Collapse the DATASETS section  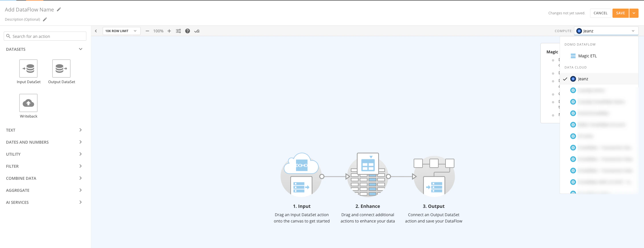point(81,49)
